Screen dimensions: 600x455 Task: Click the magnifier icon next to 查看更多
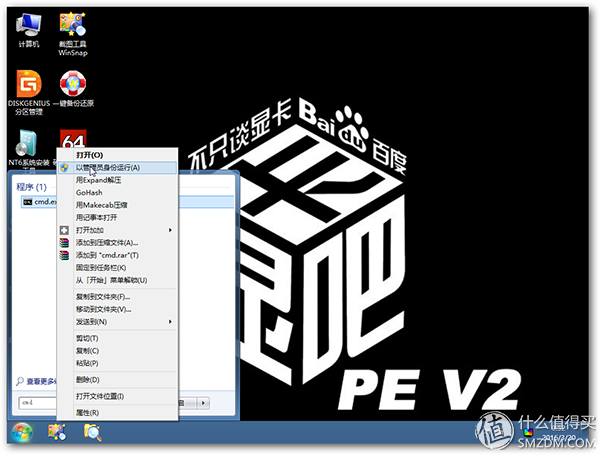[x=20, y=381]
